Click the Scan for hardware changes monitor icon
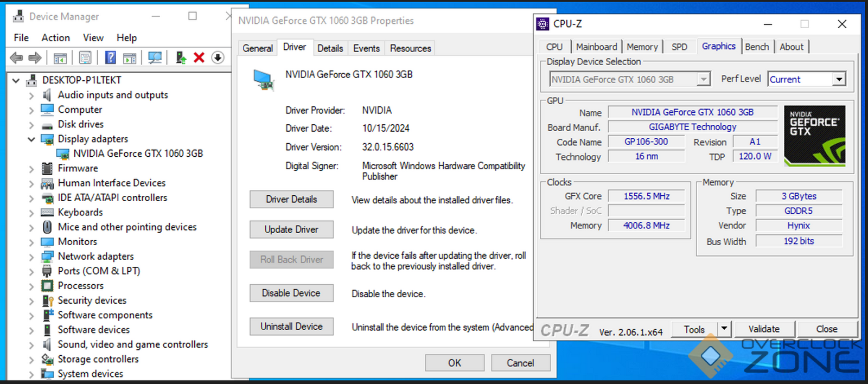Screen dimensions: 868x384 pyautogui.click(x=155, y=57)
